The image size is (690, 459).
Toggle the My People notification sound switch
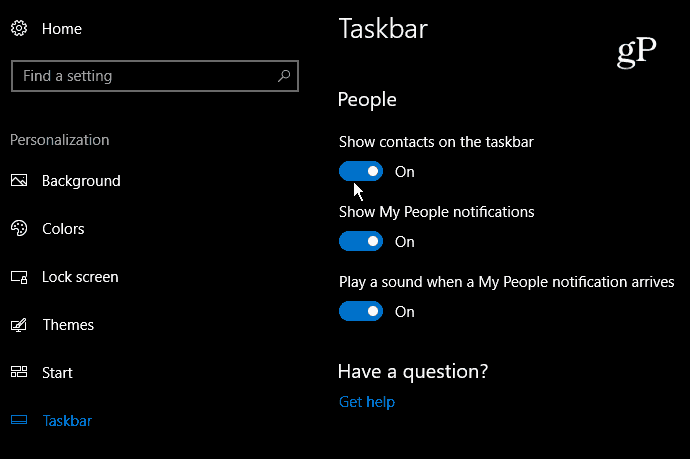(x=361, y=311)
